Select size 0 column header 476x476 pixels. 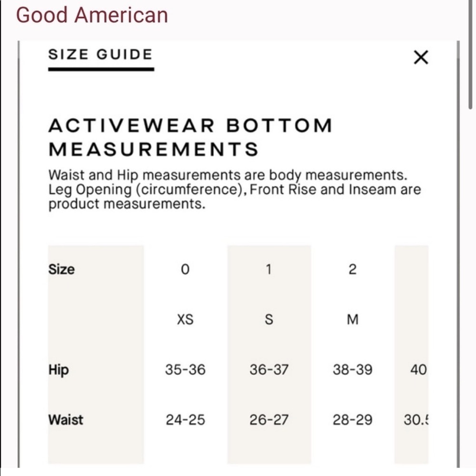[185, 270]
